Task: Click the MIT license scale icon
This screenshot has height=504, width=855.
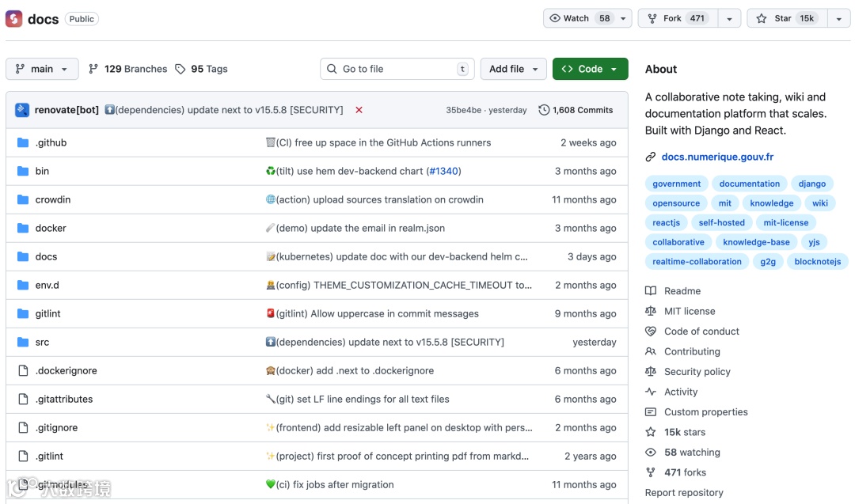Action: coord(651,311)
